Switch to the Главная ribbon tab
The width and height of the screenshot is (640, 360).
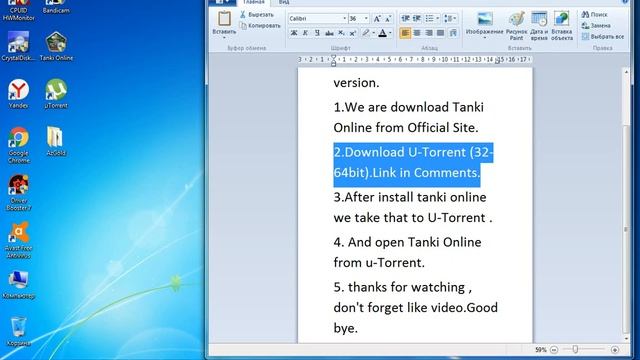[x=253, y=2]
